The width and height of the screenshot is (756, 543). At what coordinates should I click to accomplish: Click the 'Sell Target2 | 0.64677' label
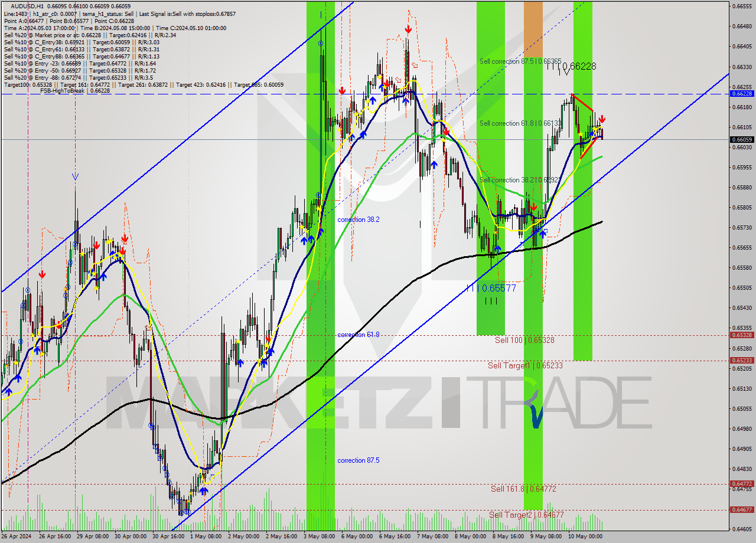pyautogui.click(x=526, y=515)
